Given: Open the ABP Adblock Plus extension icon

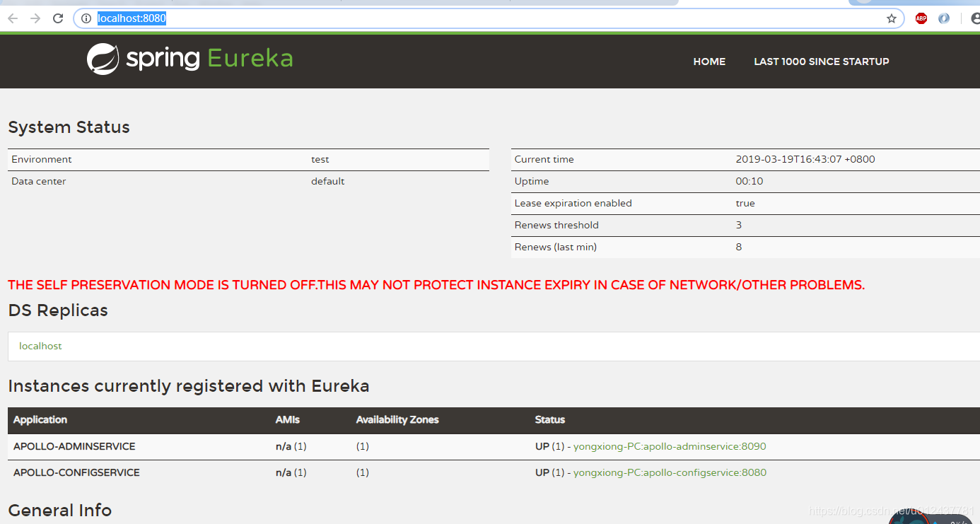Looking at the screenshot, I should click(x=921, y=18).
